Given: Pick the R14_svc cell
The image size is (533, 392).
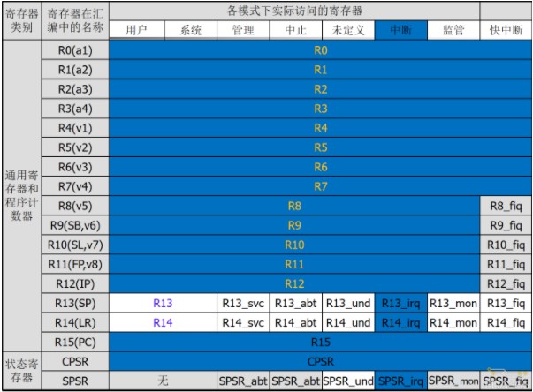Looking at the screenshot, I should pos(243,322).
